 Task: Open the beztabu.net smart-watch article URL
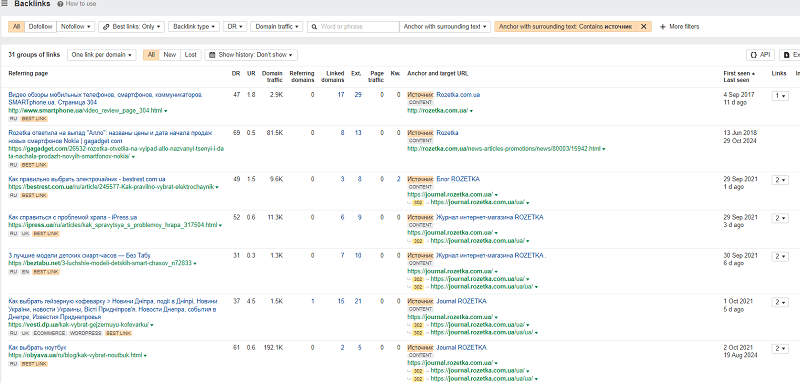pyautogui.click(x=100, y=263)
